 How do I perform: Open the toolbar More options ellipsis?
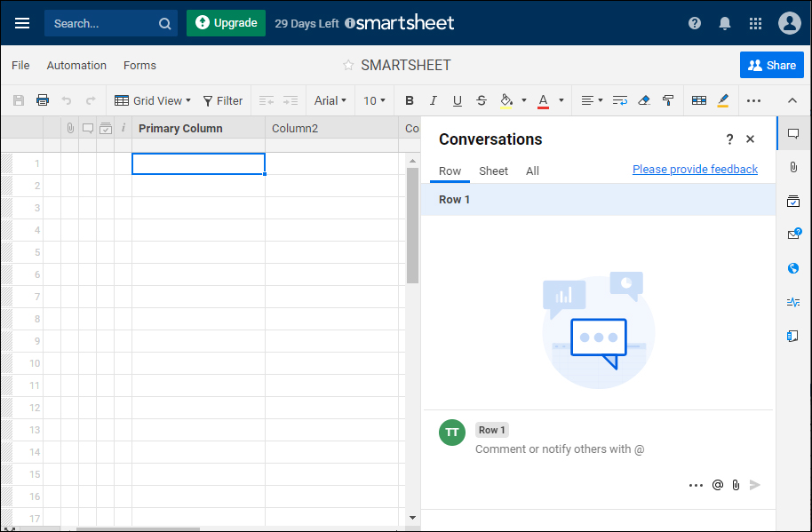pyautogui.click(x=753, y=101)
